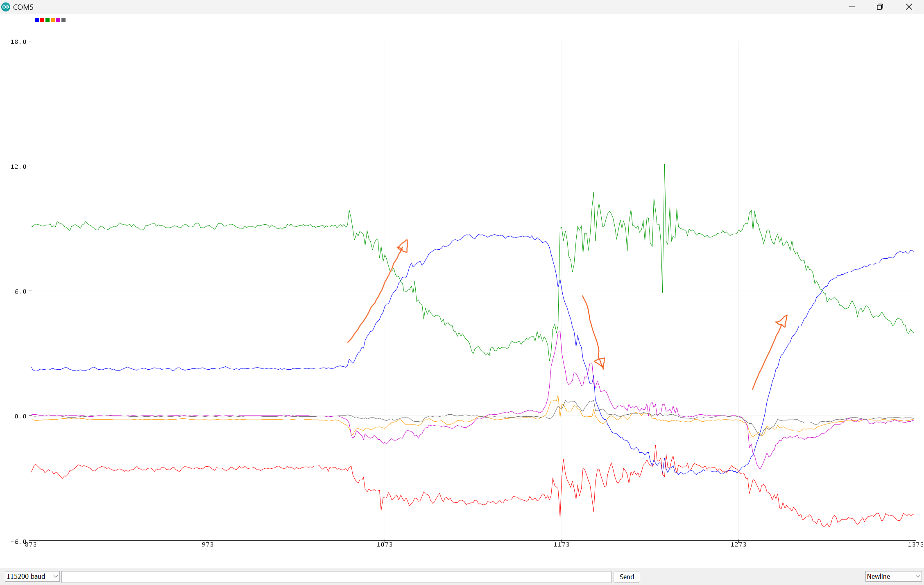Click the Arduino logo in the title bar
924x585 pixels.
[x=6, y=7]
